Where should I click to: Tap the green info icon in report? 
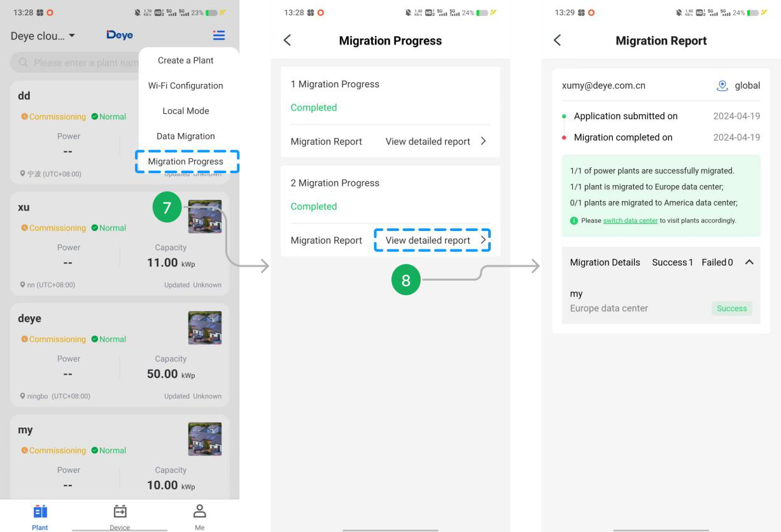pos(574,221)
